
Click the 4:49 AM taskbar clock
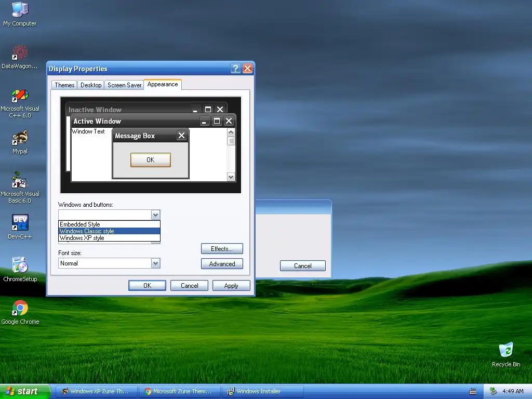pyautogui.click(x=513, y=391)
